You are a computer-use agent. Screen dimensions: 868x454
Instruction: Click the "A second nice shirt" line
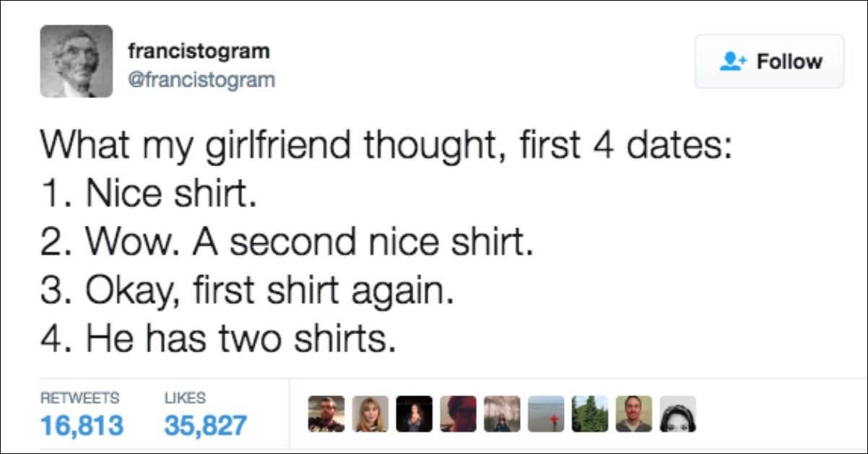(286, 243)
